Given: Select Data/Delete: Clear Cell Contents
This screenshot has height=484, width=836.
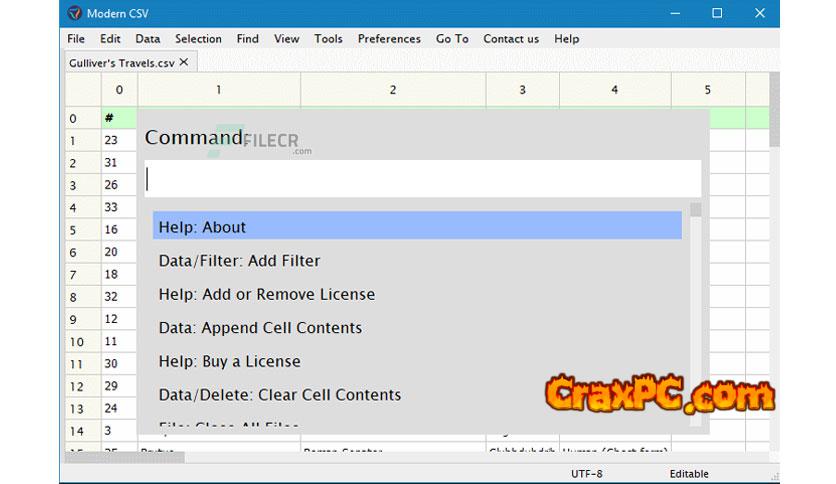Looking at the screenshot, I should click(x=279, y=395).
